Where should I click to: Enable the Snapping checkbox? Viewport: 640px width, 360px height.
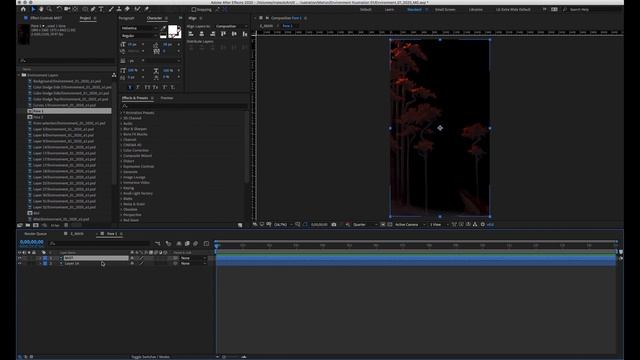click(194, 9)
